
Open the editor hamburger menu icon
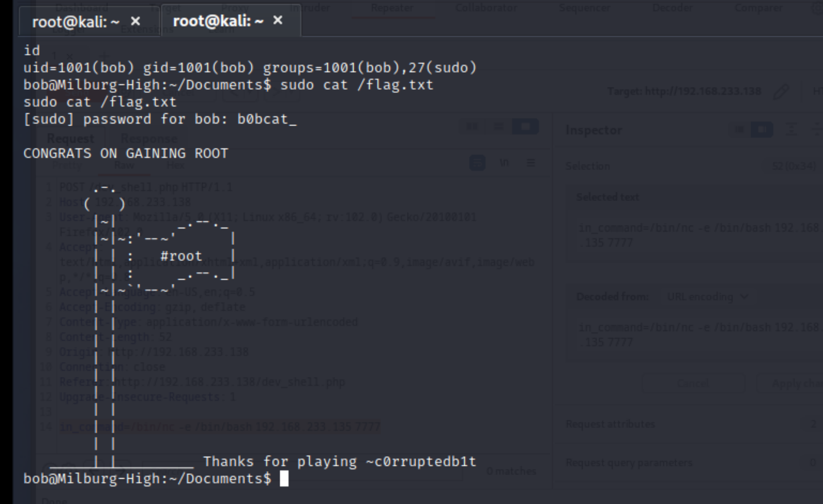point(531,163)
